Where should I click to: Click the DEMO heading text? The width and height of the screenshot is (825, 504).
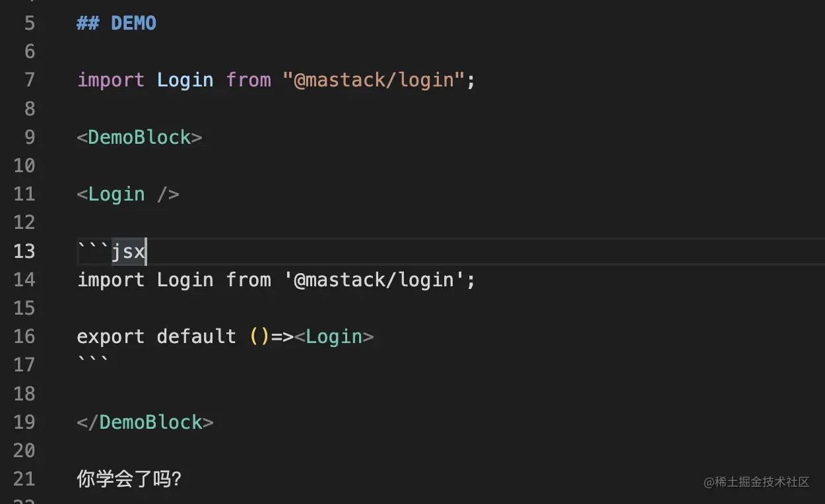pyautogui.click(x=133, y=23)
